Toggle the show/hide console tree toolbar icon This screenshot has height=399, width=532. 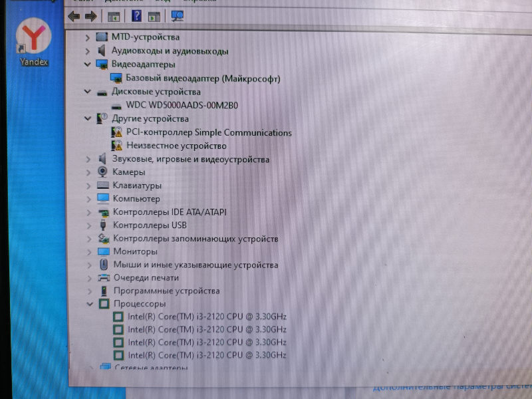[x=113, y=16]
